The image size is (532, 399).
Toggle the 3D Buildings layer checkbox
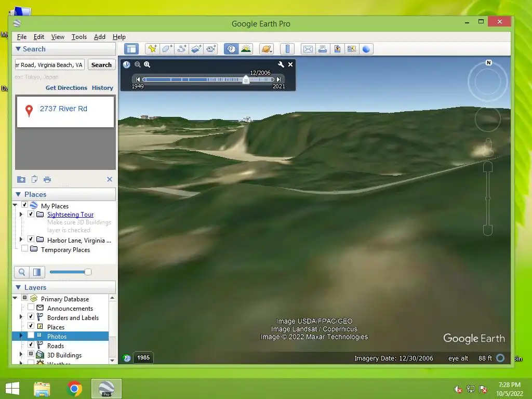pyautogui.click(x=31, y=354)
